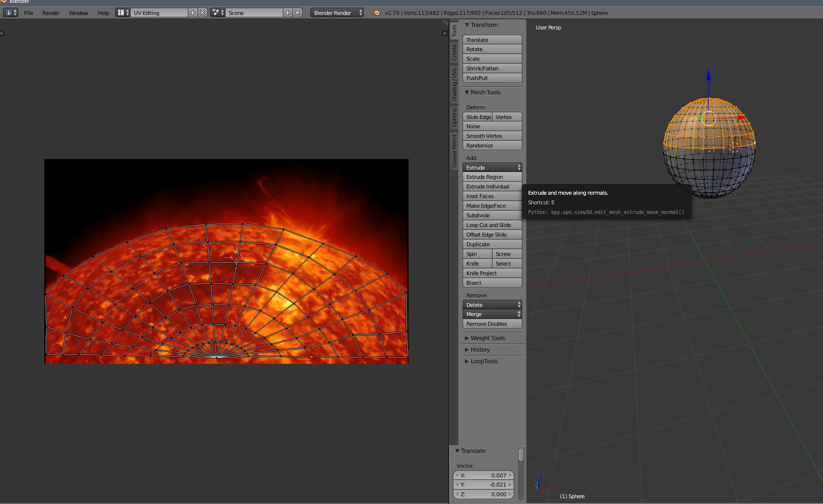Image resolution: width=823 pixels, height=504 pixels.
Task: Click the UV Editing layout name field
Action: (159, 13)
